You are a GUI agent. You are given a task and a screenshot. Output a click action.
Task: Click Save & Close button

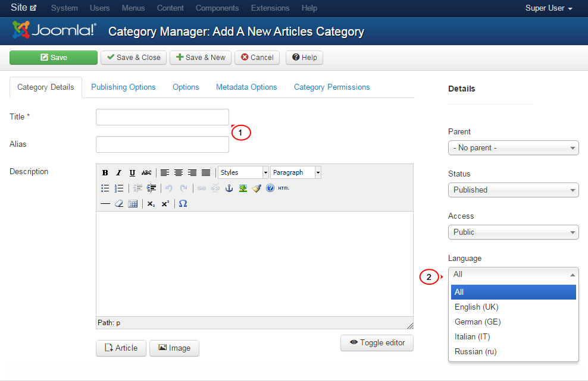coord(133,58)
